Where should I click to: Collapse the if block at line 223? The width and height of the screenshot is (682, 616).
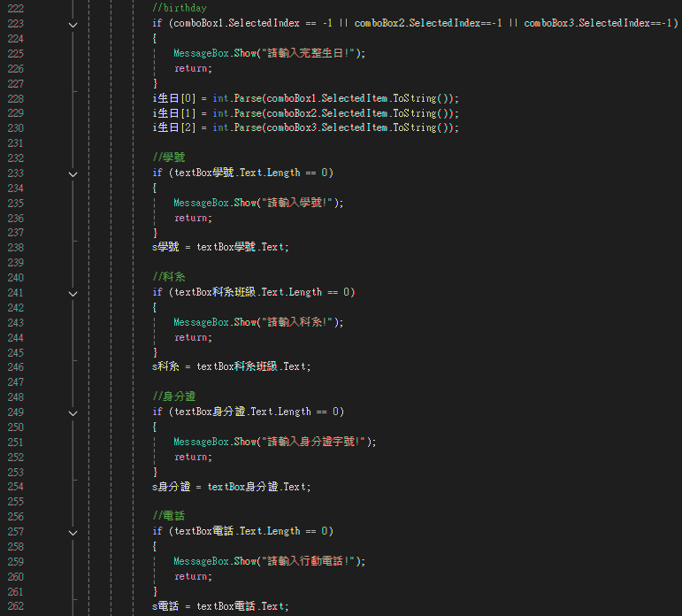point(73,25)
